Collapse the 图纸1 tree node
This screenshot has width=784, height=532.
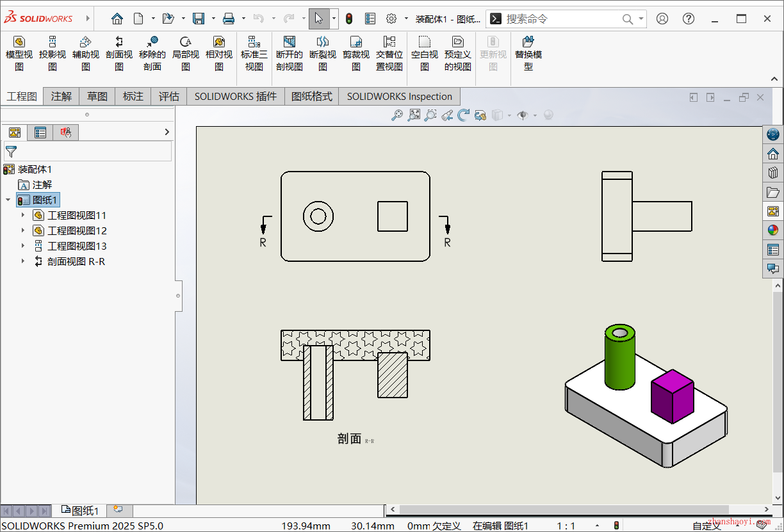(x=8, y=200)
